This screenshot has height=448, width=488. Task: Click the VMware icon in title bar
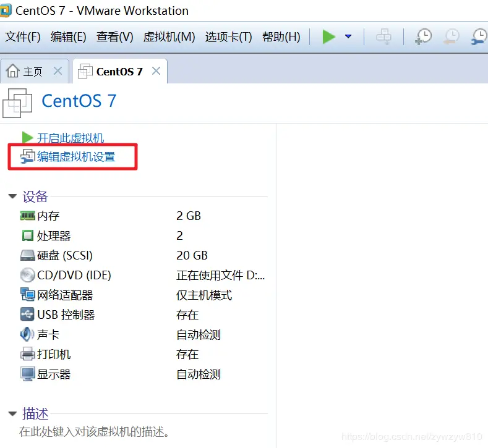pyautogui.click(x=6, y=10)
